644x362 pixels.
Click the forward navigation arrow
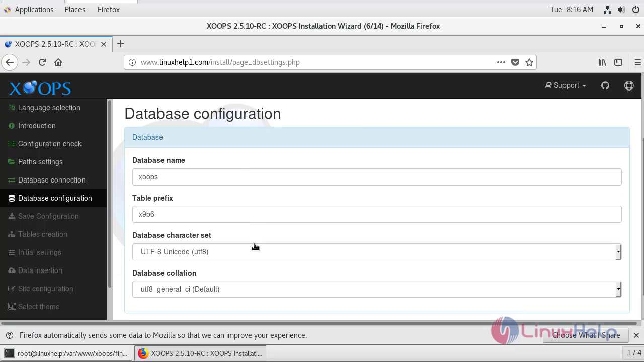26,62
